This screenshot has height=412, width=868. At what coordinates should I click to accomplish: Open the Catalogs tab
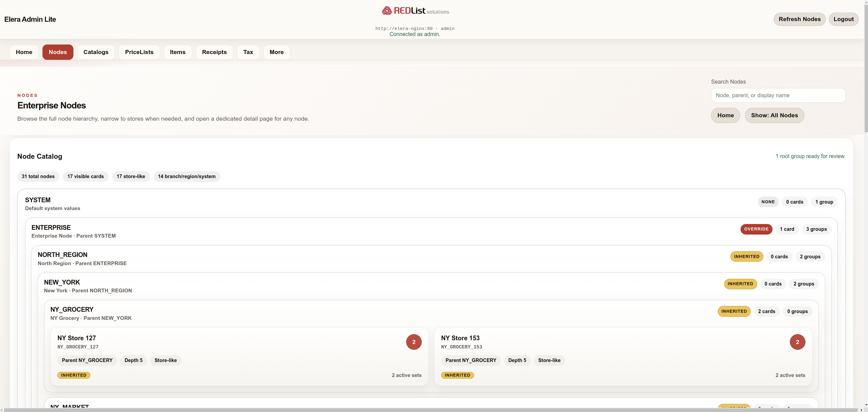tap(96, 52)
